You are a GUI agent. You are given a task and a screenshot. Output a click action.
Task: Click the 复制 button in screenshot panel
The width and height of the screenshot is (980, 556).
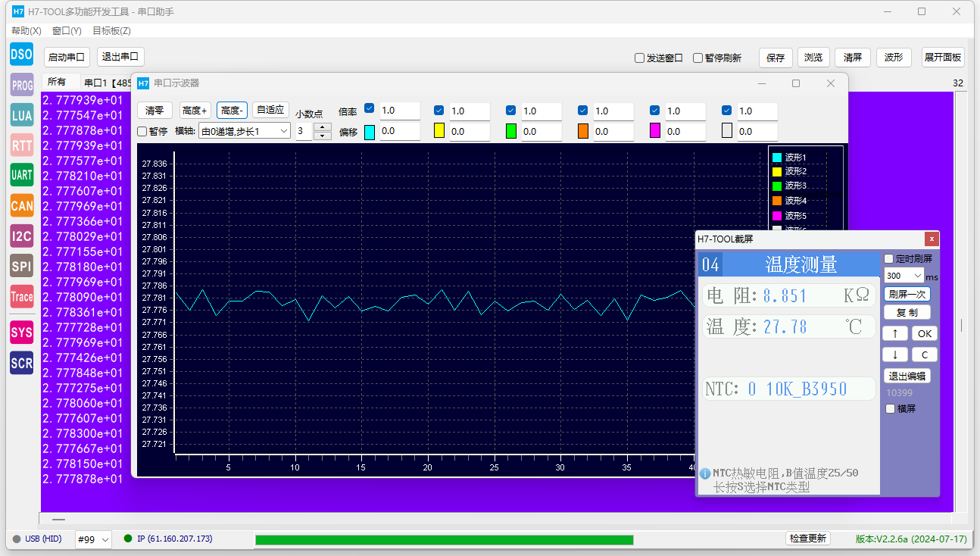click(x=907, y=312)
